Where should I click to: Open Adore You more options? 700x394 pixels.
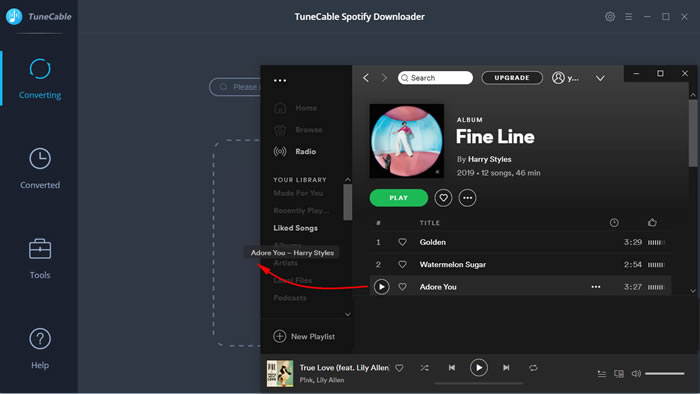pyautogui.click(x=596, y=287)
